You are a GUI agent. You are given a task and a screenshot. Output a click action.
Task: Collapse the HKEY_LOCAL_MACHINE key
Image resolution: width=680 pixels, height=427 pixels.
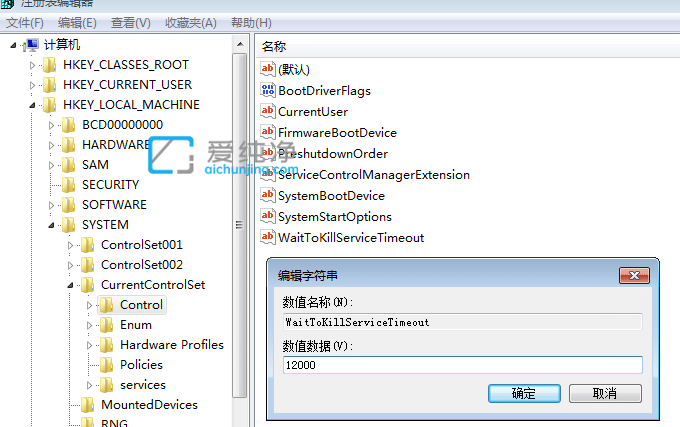pos(32,105)
